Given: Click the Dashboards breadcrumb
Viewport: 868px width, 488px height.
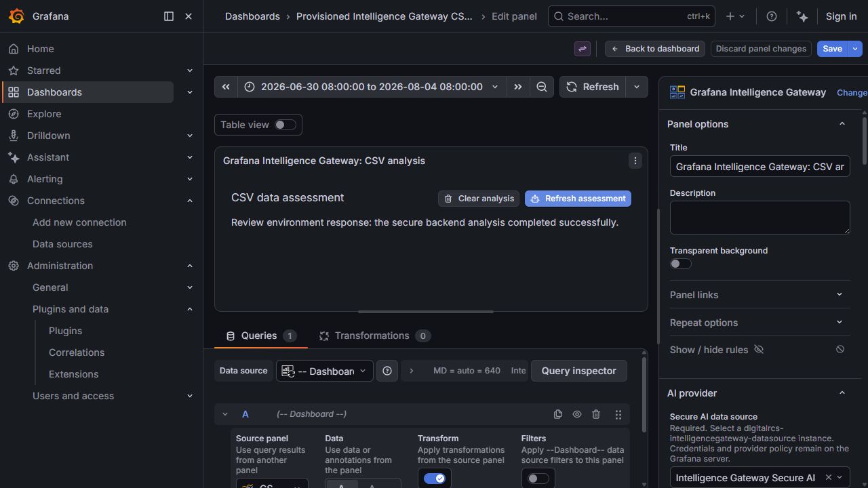Looking at the screenshot, I should pyautogui.click(x=252, y=16).
